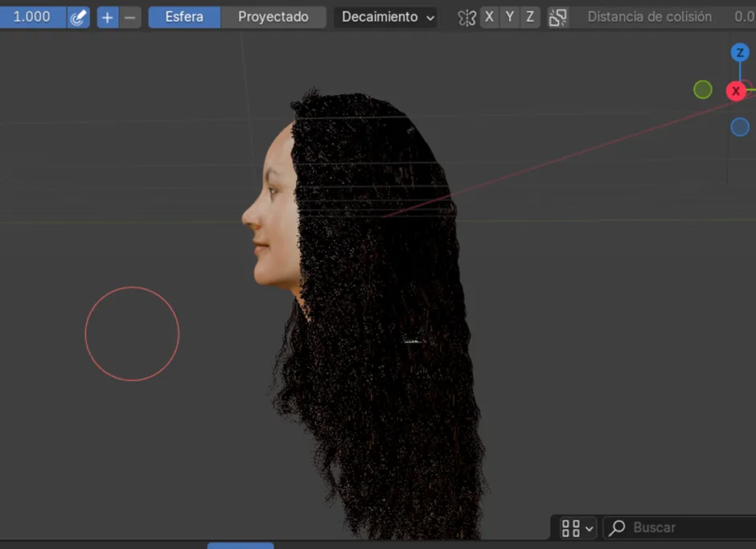Click the green negative Y gizmo circle
The height and width of the screenshot is (549, 756).
tap(703, 90)
